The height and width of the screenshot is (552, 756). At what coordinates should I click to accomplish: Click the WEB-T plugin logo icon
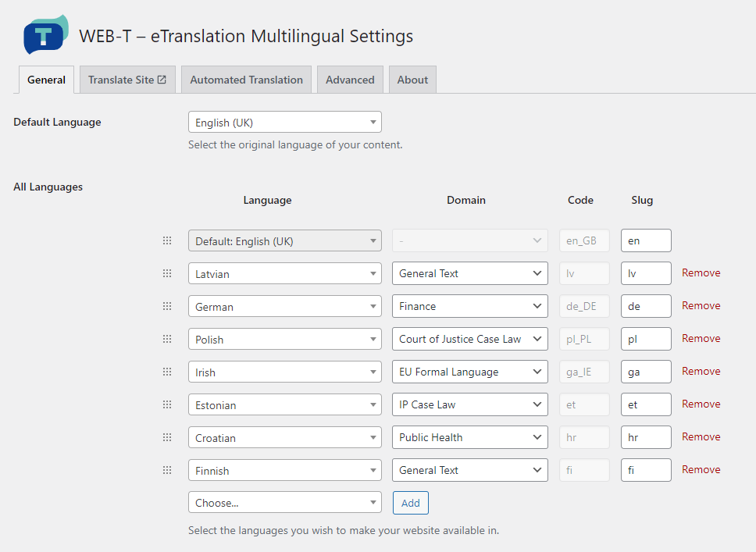click(46, 34)
